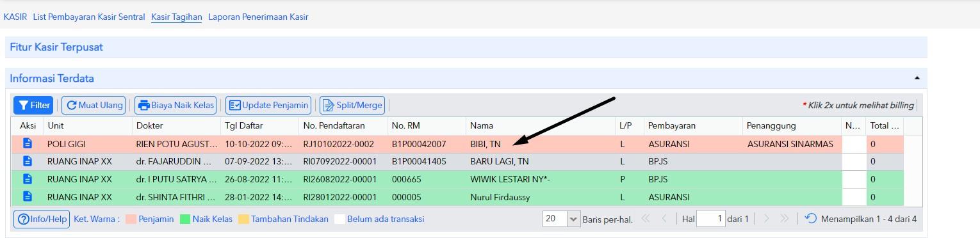This screenshot has height=238, width=980.
Task: Refresh the grid using the pagination reload icon
Action: tap(811, 219)
